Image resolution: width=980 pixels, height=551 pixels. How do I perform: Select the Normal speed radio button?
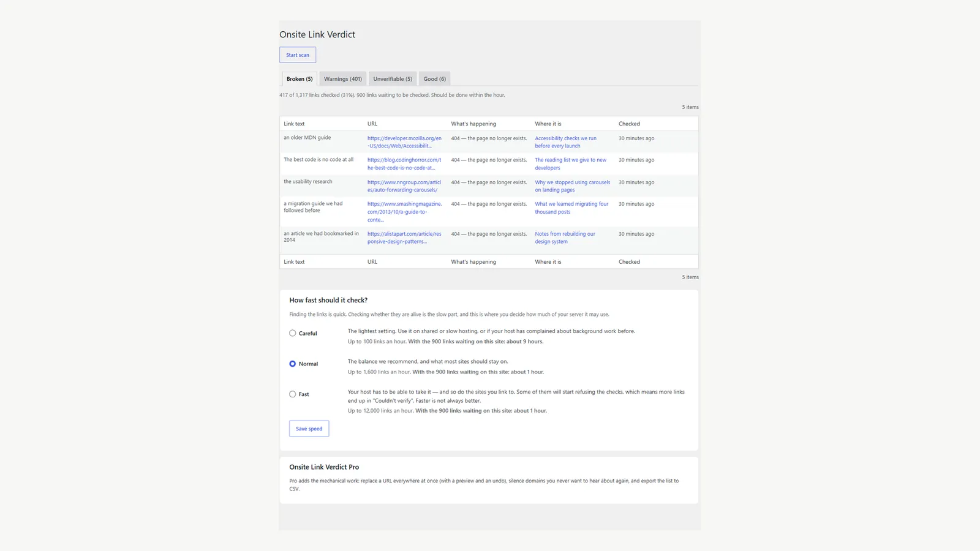pyautogui.click(x=293, y=364)
